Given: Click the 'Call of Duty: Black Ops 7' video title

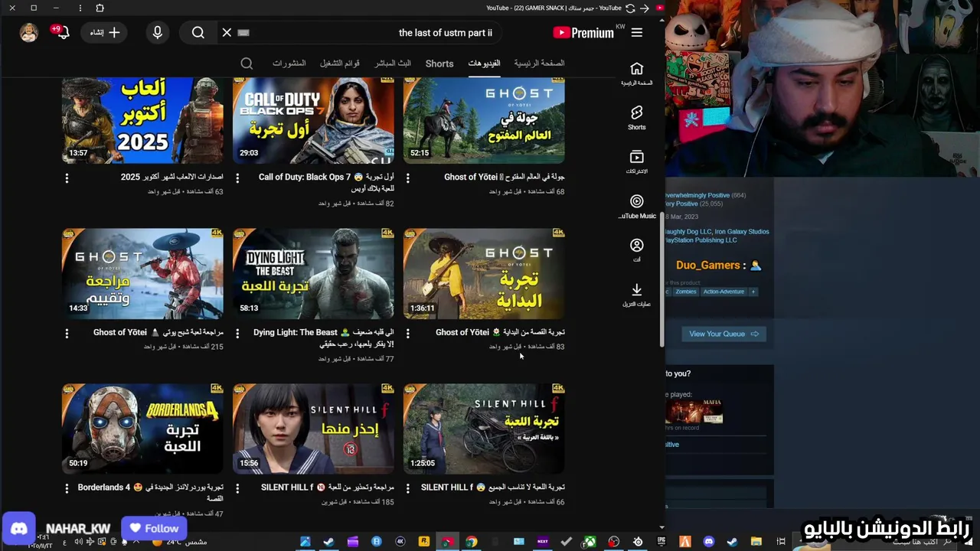Looking at the screenshot, I should point(326,182).
